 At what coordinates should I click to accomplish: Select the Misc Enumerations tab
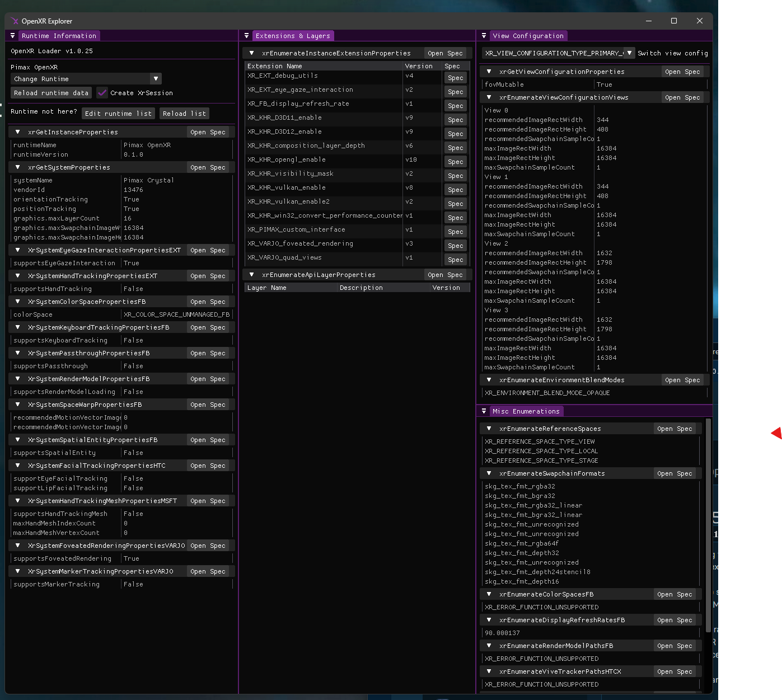click(526, 411)
